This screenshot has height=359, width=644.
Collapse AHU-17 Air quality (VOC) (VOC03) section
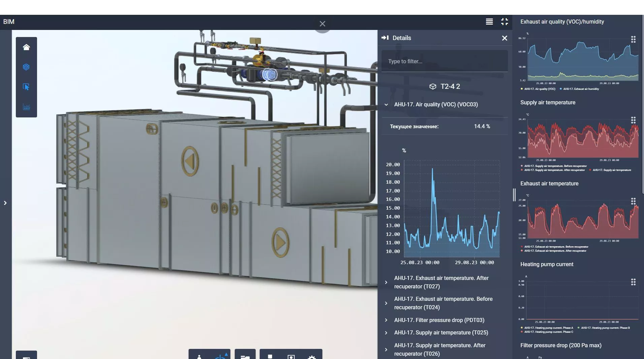[x=386, y=105]
